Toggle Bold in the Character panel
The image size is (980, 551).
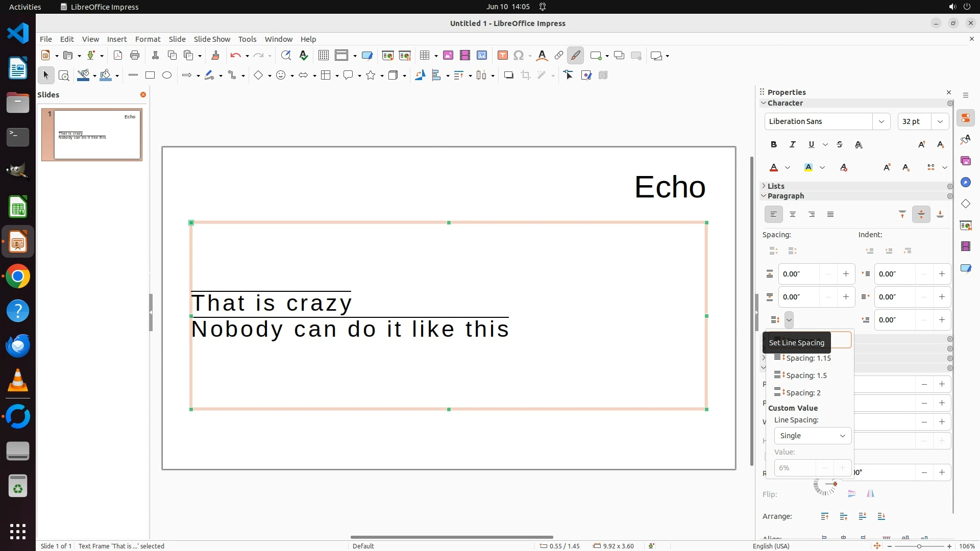point(774,145)
